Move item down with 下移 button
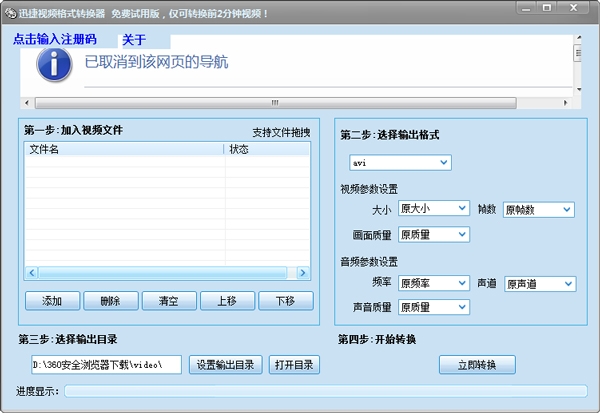This screenshot has height=413, width=600. click(x=285, y=301)
